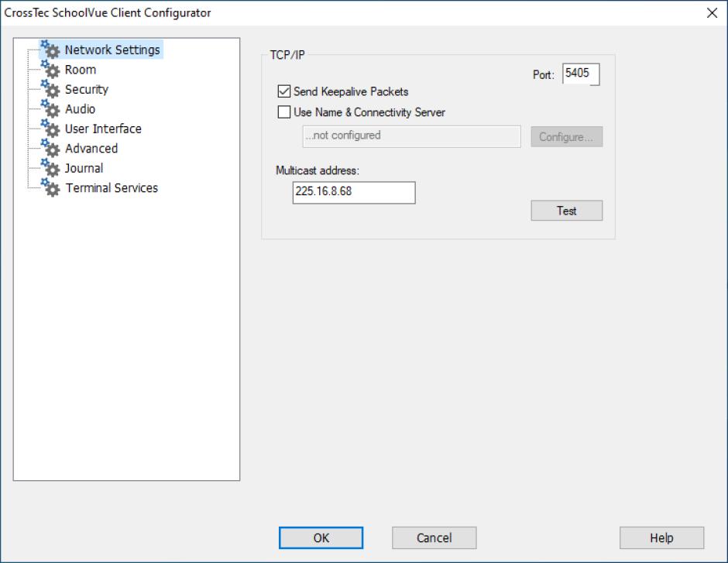Screen dimensions: 728x563
Task: Click the TCP/IP group heading
Action: (x=287, y=55)
